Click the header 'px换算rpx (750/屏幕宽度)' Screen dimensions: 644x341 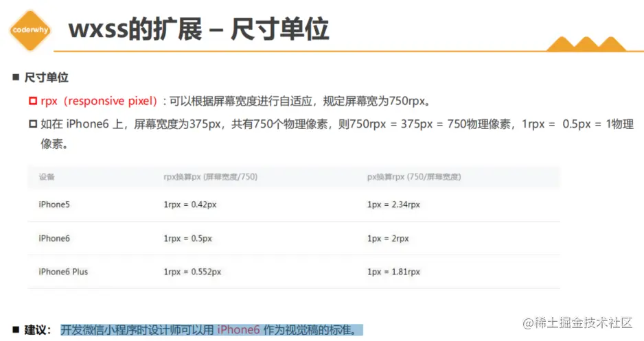coord(414,177)
